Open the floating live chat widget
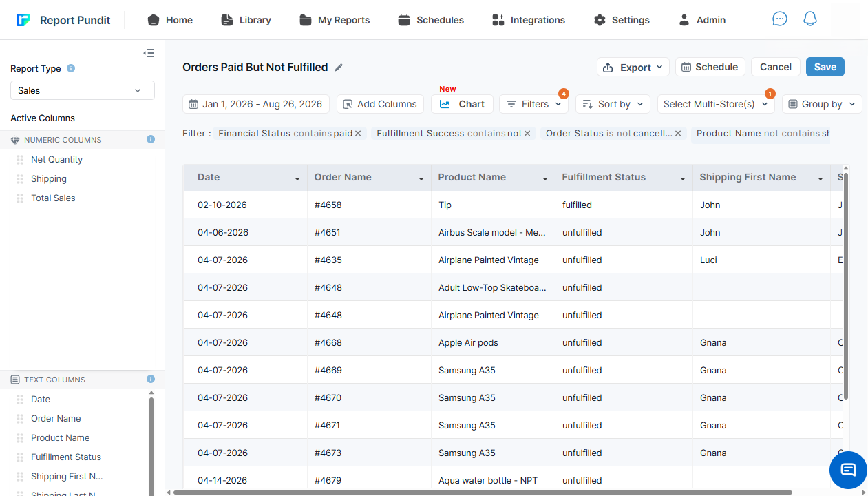Viewport: 868px width, 496px height. coord(848,470)
